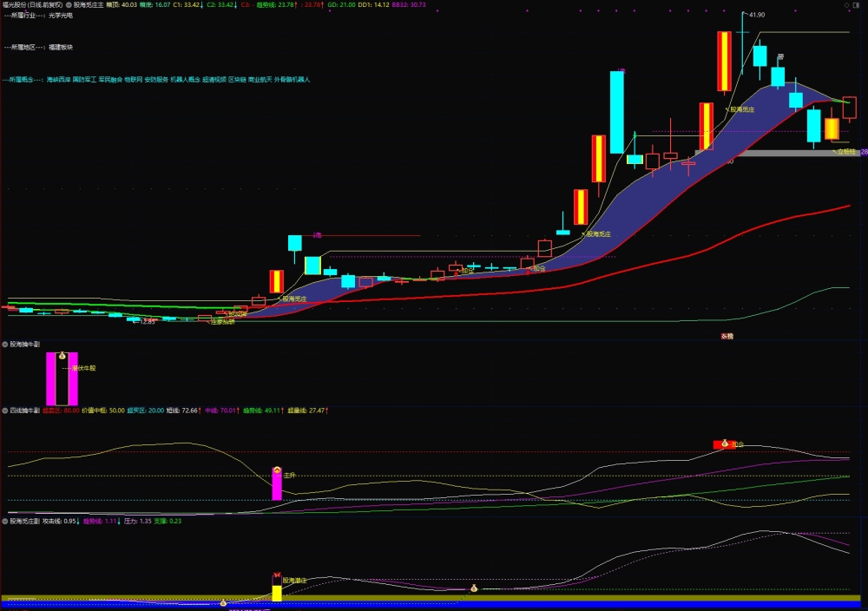Click the 光学光电 industry label
The width and height of the screenshot is (868, 611).
pyautogui.click(x=61, y=16)
